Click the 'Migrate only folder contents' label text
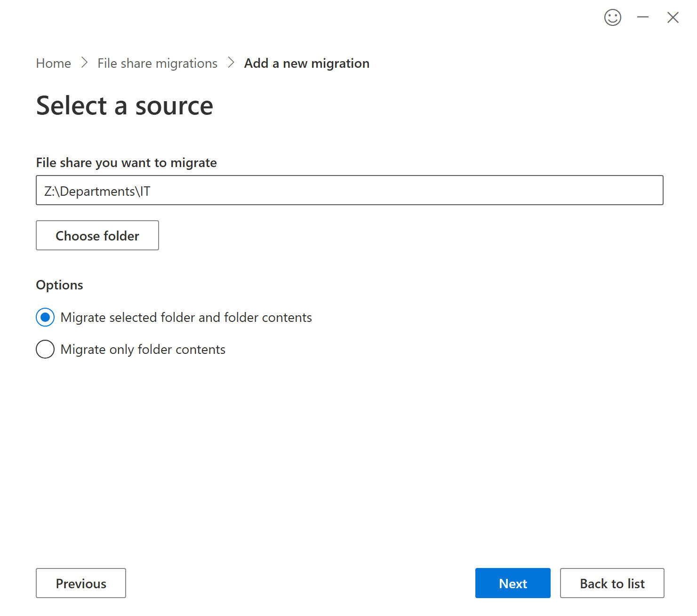This screenshot has height=616, width=697. point(143,349)
